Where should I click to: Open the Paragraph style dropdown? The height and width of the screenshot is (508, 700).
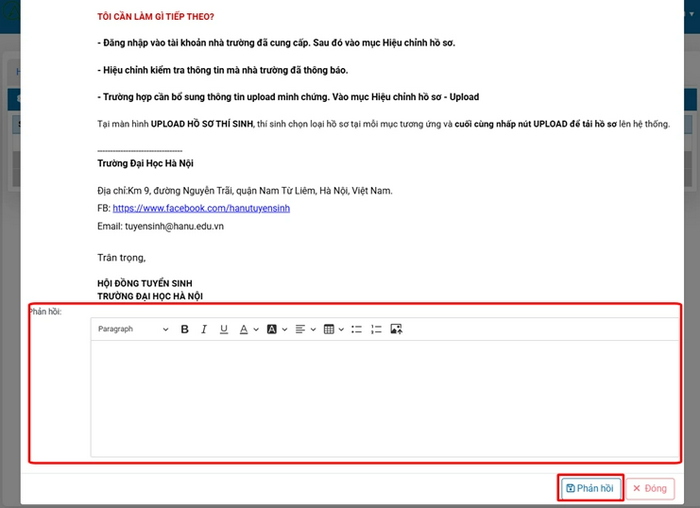pos(133,329)
